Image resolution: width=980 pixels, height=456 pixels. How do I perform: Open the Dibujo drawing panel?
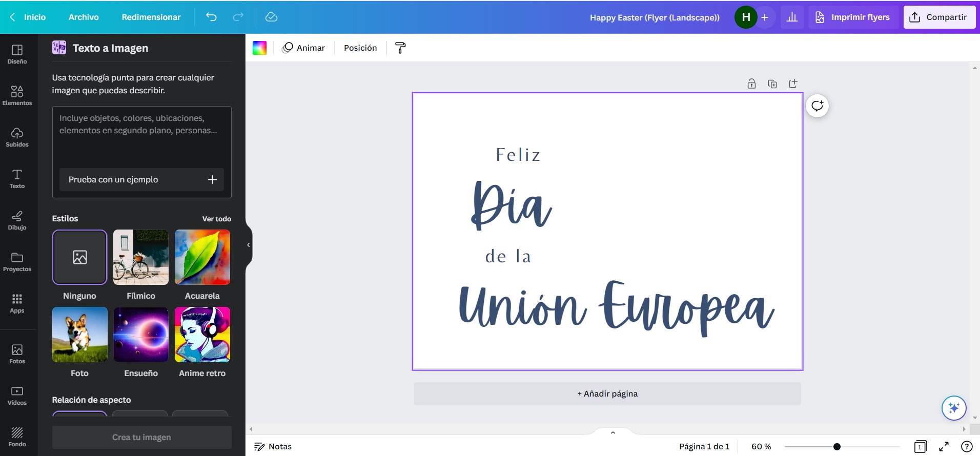coord(17,220)
